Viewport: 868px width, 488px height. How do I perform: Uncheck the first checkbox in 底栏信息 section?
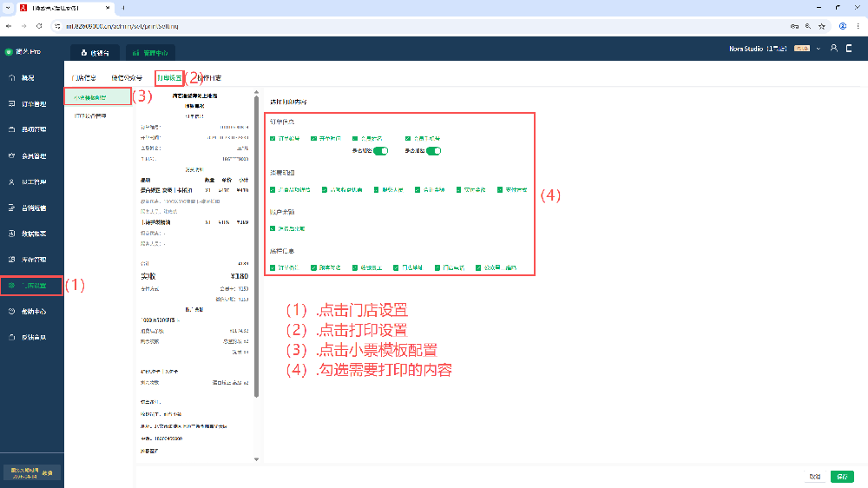click(273, 267)
